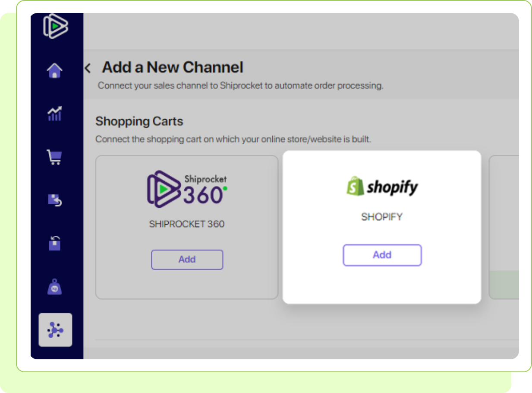532x393 pixels.
Task: Select the highlighted channels network icon
Action: point(55,330)
